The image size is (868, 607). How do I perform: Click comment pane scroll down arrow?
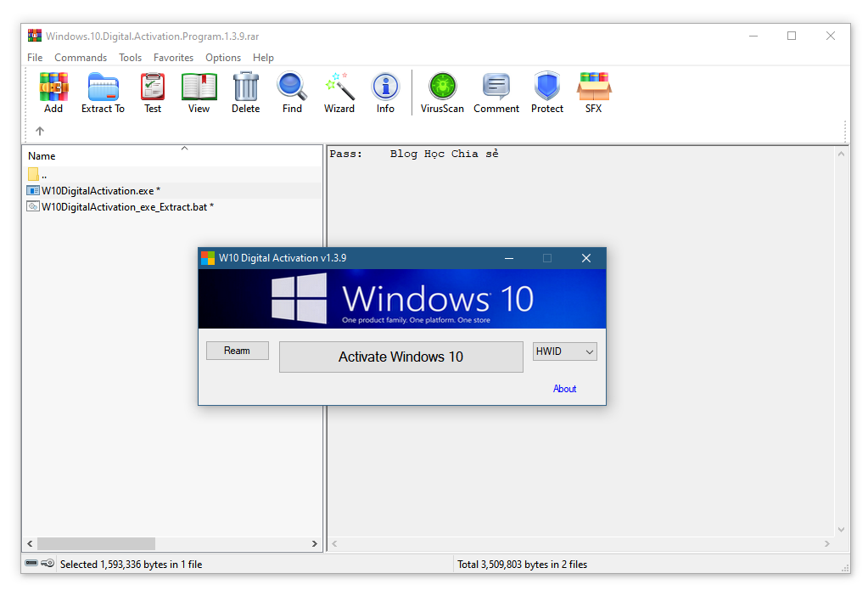click(841, 530)
